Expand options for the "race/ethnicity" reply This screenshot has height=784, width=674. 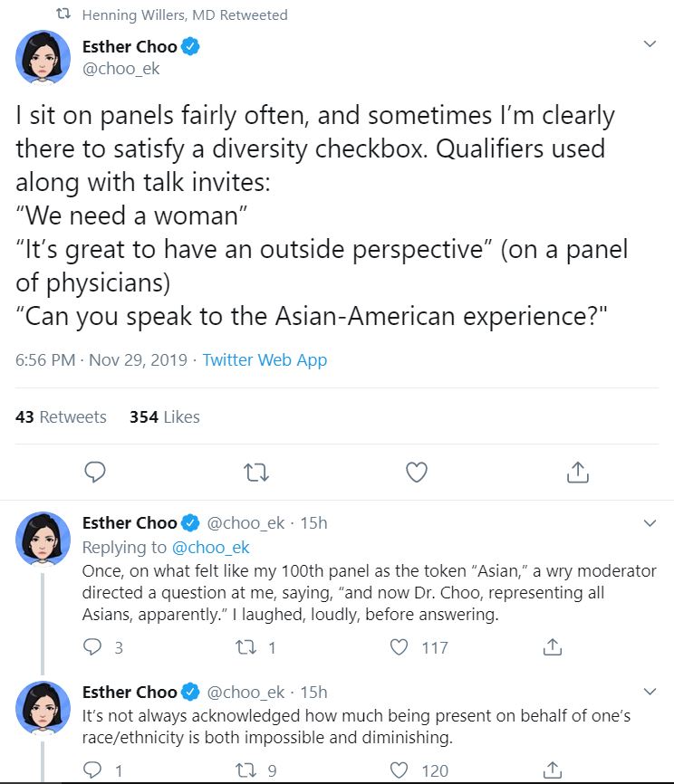649,693
